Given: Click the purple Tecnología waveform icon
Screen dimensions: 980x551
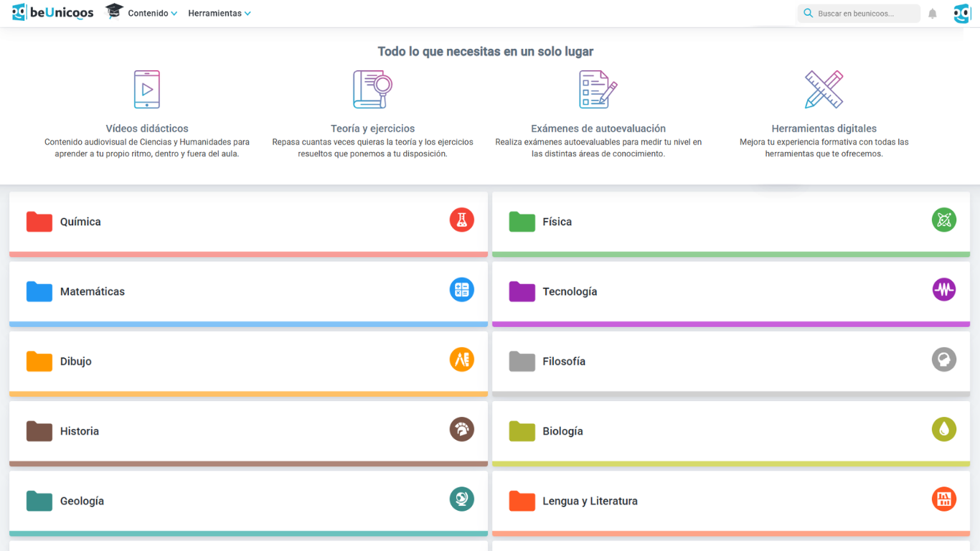Looking at the screenshot, I should pos(943,290).
